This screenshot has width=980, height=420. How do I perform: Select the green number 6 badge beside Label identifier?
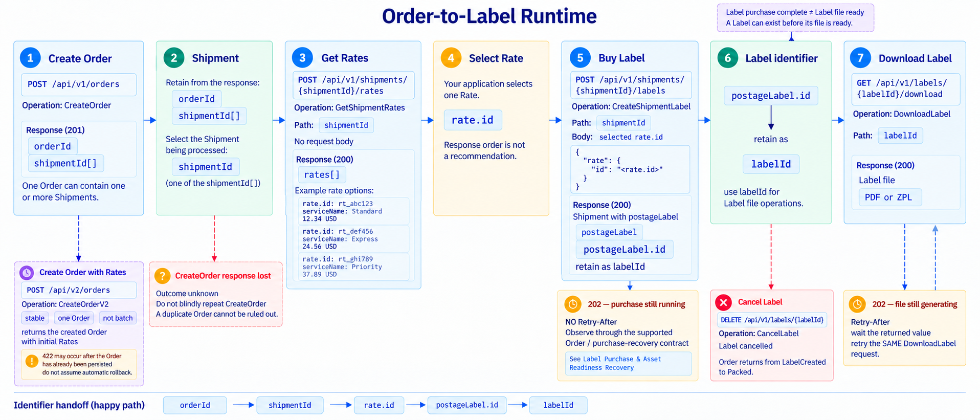coord(728,58)
